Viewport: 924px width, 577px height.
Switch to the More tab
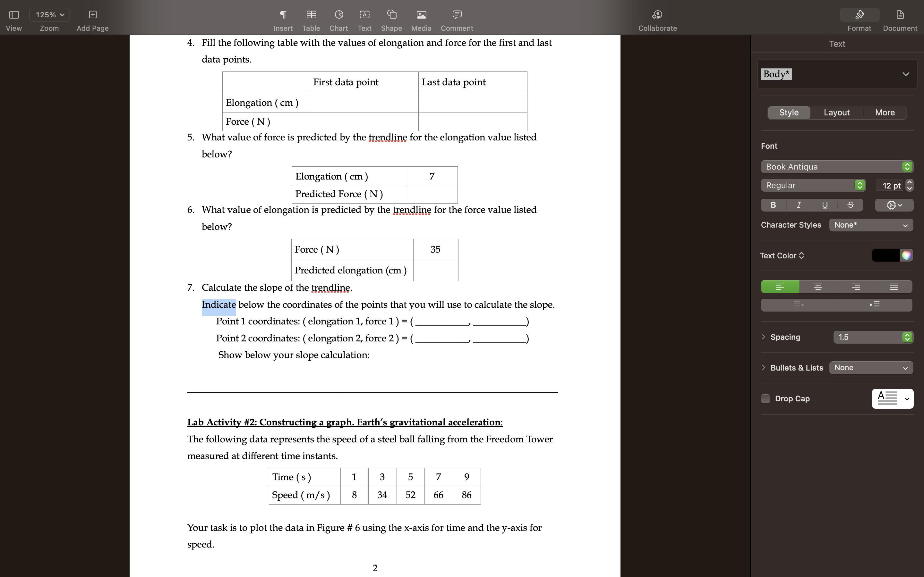[x=885, y=112]
